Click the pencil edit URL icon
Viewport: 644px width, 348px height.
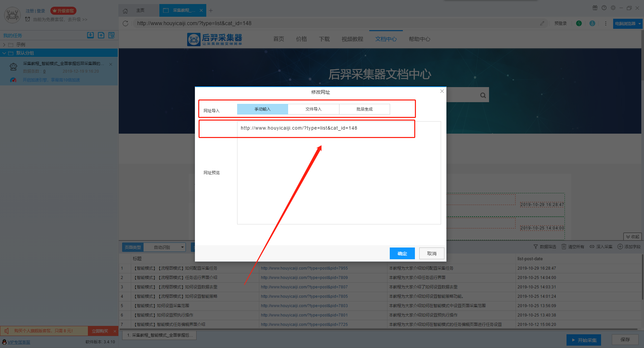(542, 23)
